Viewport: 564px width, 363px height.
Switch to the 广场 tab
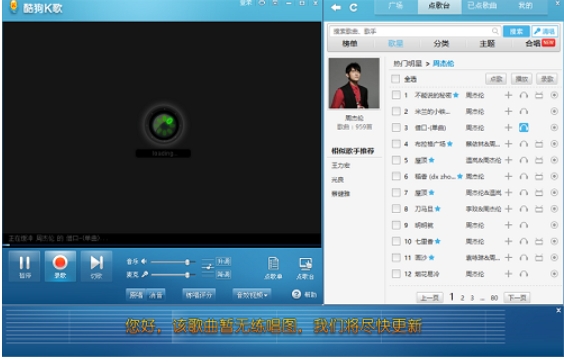pos(395,6)
